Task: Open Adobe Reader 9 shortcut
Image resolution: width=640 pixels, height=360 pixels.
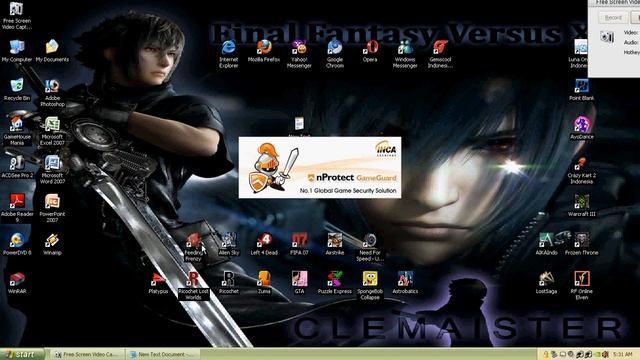Action: click(x=17, y=209)
